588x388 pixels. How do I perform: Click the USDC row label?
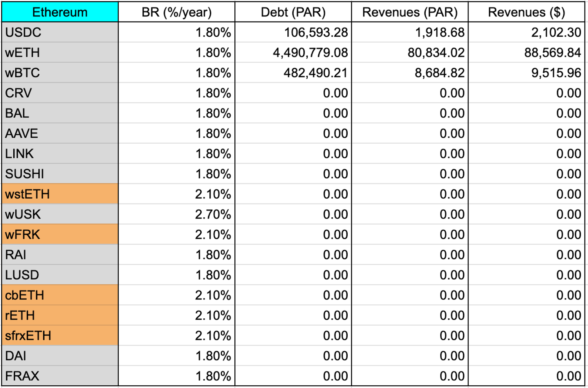click(x=60, y=32)
